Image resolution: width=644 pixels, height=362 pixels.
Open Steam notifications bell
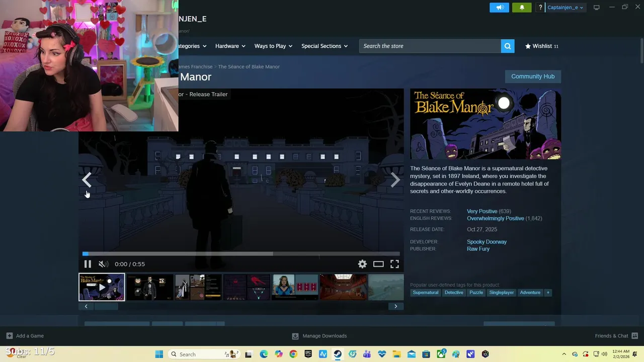coord(522,8)
